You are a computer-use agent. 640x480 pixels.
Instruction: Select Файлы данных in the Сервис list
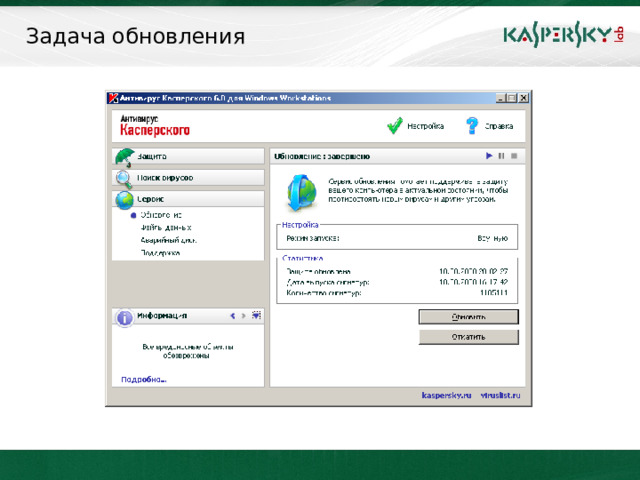pos(166,227)
